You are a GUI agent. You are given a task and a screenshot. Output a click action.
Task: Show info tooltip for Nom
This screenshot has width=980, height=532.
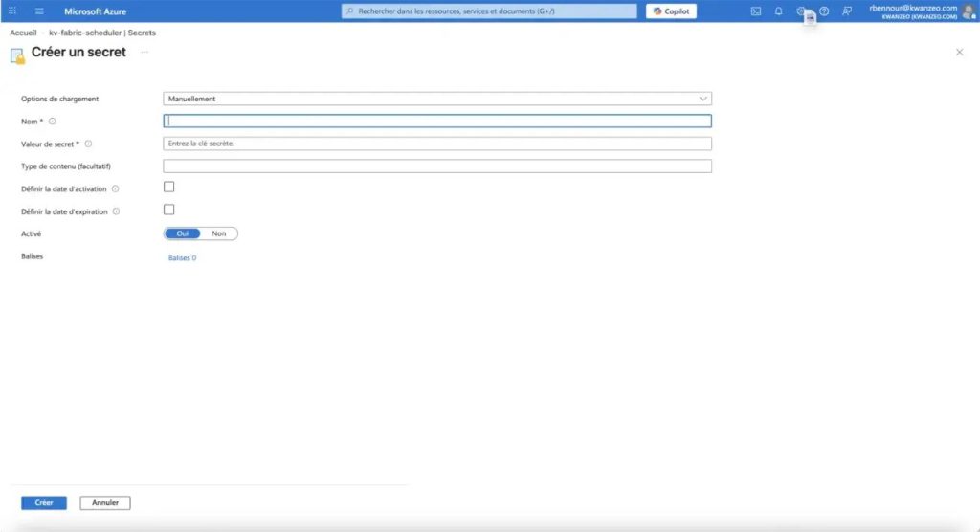pos(53,122)
